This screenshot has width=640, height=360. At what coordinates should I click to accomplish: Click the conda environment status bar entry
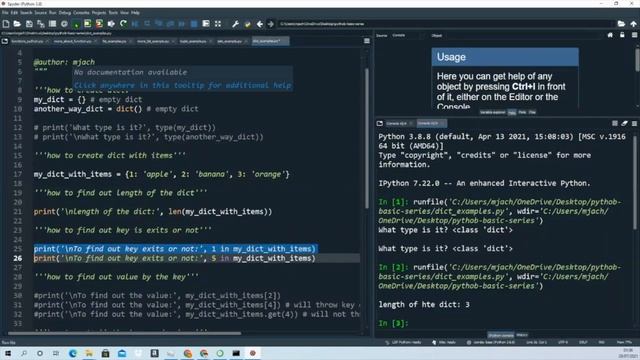pos(491,342)
